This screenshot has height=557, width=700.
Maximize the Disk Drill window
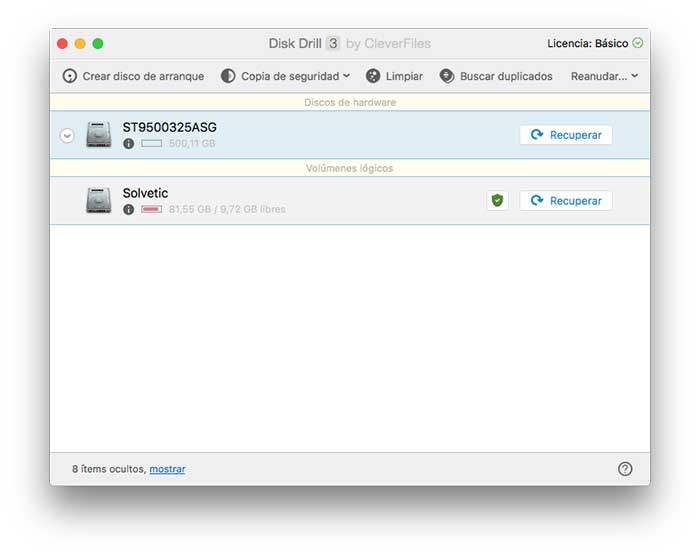[x=98, y=43]
